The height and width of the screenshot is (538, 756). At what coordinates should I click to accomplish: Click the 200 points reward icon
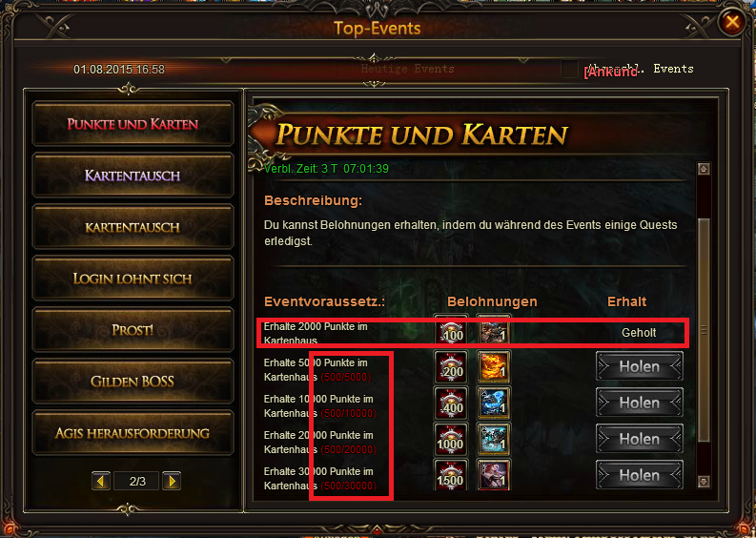point(451,367)
